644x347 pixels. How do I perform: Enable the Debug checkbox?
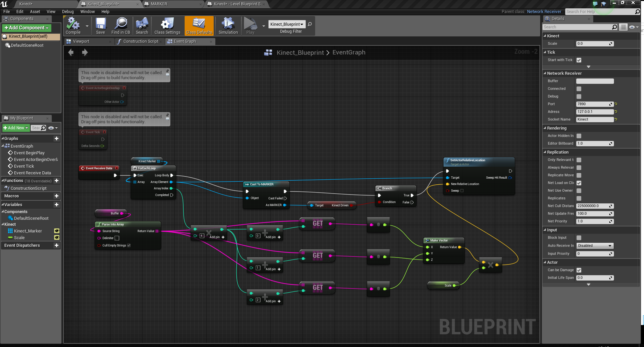579,97
